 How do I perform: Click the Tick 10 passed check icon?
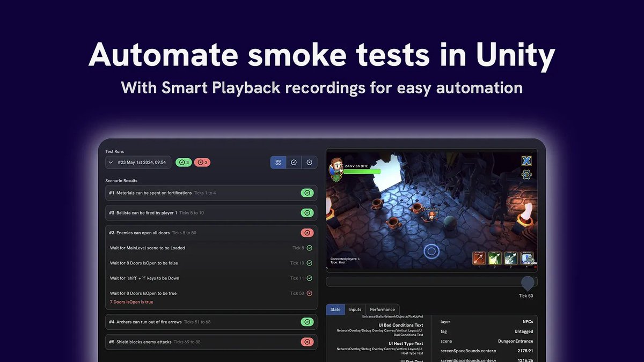coord(309,263)
